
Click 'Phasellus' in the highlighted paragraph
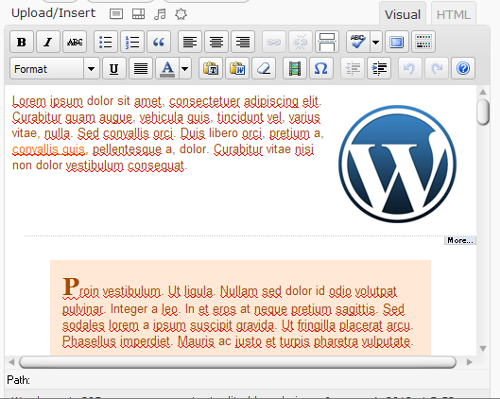pyautogui.click(x=89, y=341)
